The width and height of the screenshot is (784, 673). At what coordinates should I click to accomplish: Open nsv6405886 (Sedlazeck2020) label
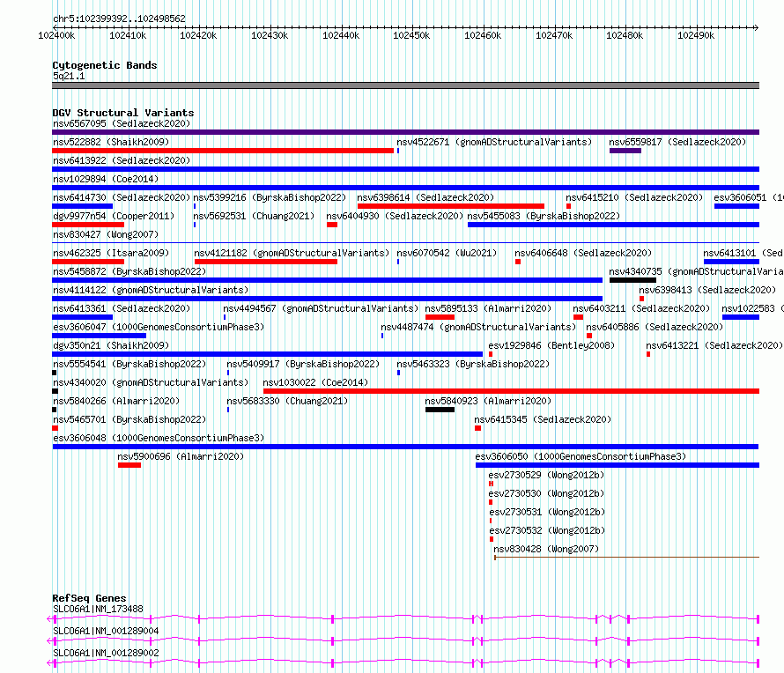654,327
